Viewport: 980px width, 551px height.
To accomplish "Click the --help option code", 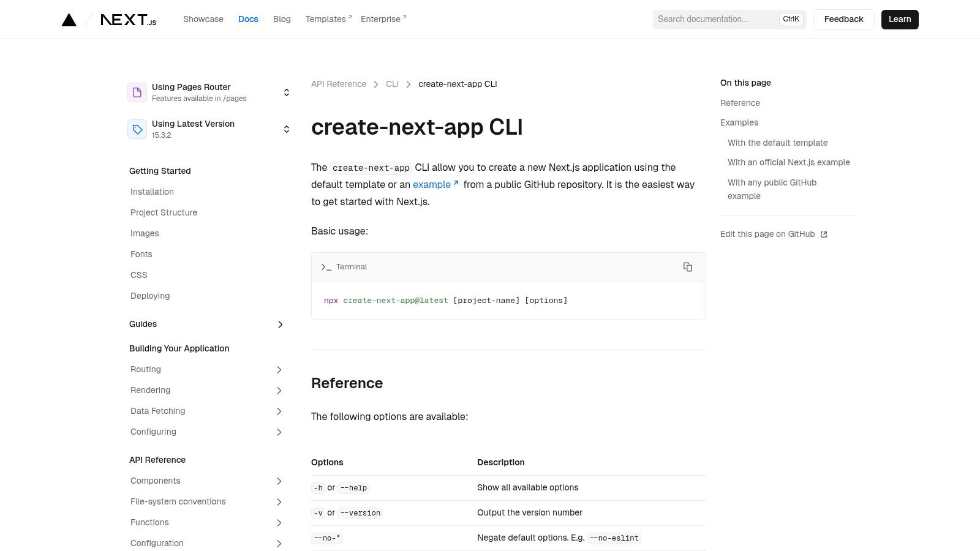I will coord(353,488).
